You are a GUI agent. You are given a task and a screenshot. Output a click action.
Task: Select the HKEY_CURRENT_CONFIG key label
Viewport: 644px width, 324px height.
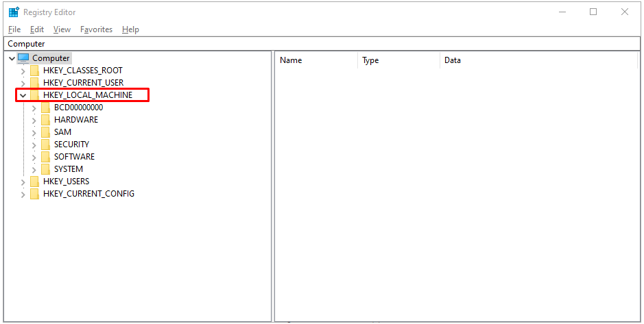pos(88,194)
